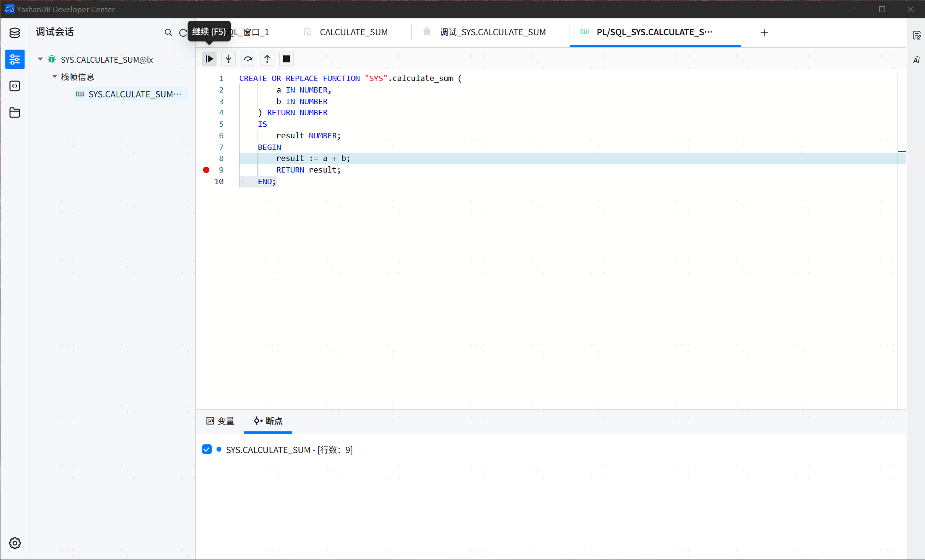The height and width of the screenshot is (560, 925).
Task: Click the Continue (F5) debug button
Action: (209, 59)
